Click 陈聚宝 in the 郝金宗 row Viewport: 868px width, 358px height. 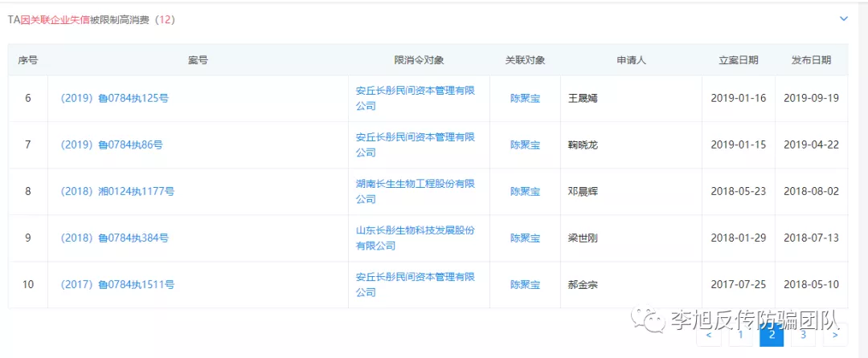526,285
